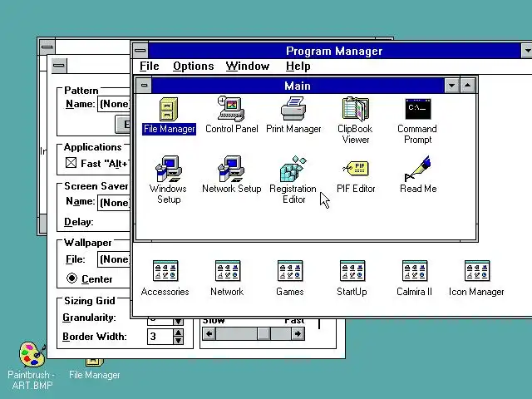Select the Calmira II program group icon
Screen dimensions: 532x399
coord(414,278)
